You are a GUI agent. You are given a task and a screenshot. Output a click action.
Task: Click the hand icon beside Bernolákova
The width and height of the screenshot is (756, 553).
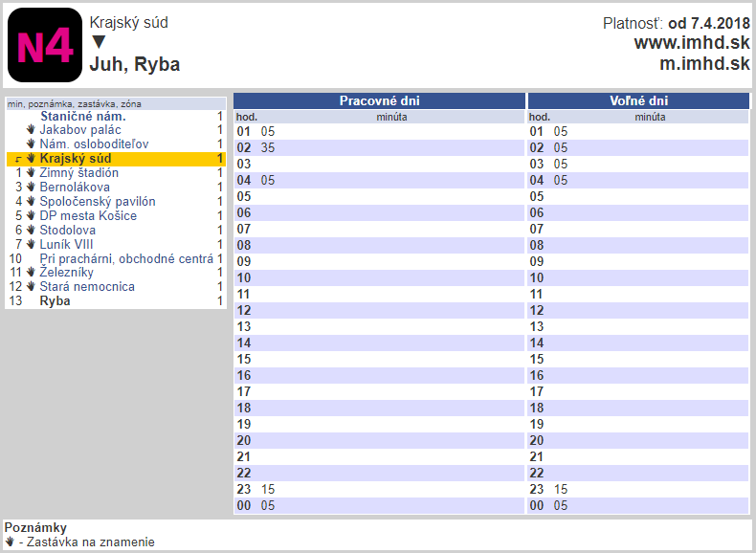tap(31, 188)
